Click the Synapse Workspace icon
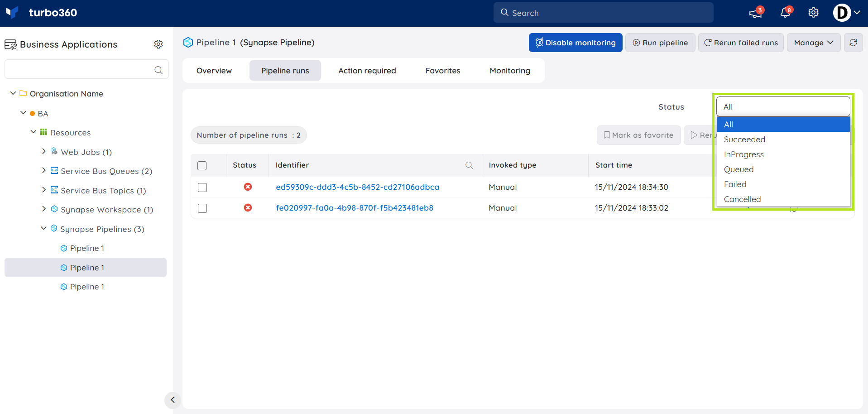Image resolution: width=868 pixels, height=414 pixels. click(54, 209)
